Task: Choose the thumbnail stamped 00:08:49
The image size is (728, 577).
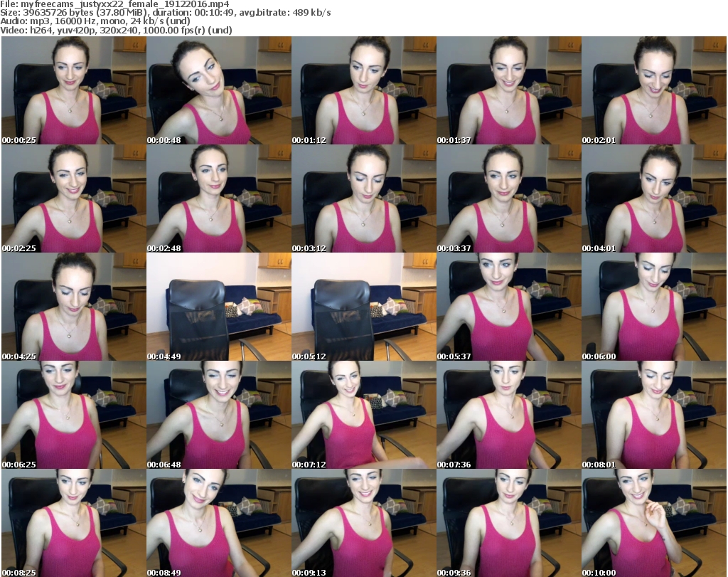Action: click(x=219, y=523)
